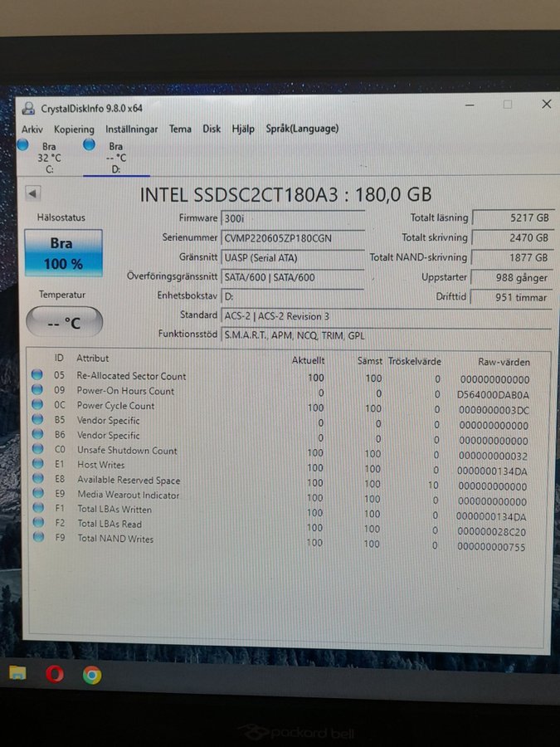Screen dimensions: 560x747
Task: Click the Standard ACS-2 field
Action: point(387,316)
